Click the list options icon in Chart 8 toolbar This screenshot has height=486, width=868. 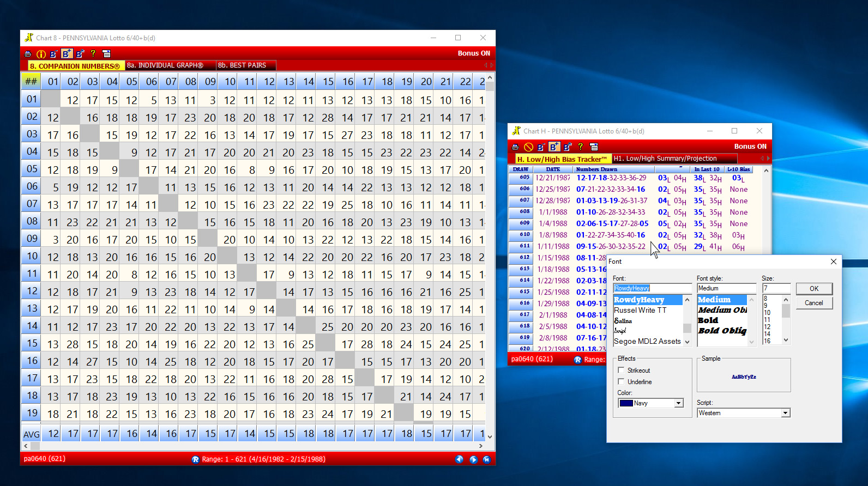(107, 54)
